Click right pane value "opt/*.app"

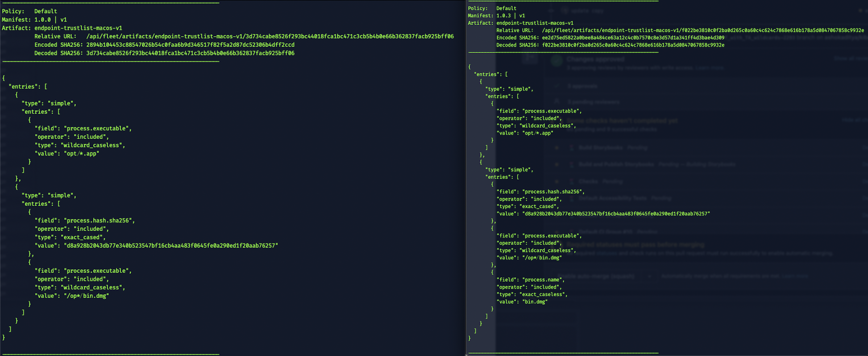(x=525, y=133)
